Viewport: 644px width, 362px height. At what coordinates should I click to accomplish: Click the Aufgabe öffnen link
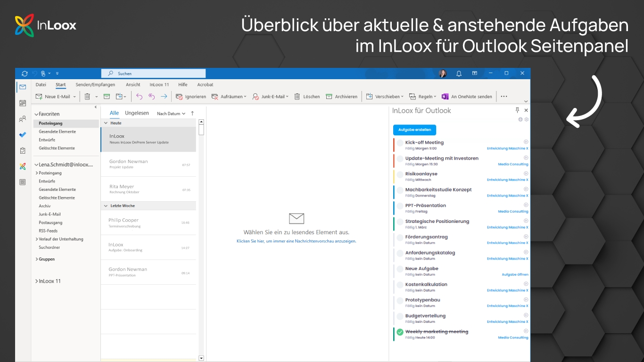coord(515,274)
